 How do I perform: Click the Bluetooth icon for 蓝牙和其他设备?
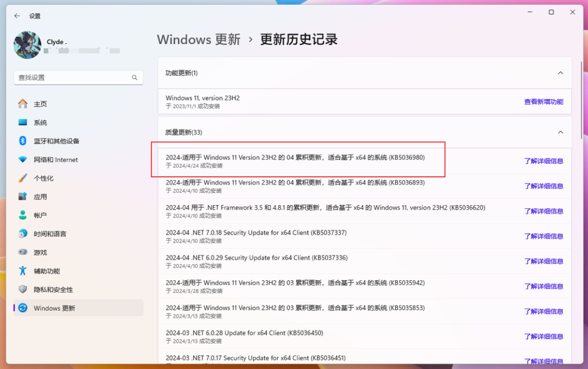click(23, 141)
